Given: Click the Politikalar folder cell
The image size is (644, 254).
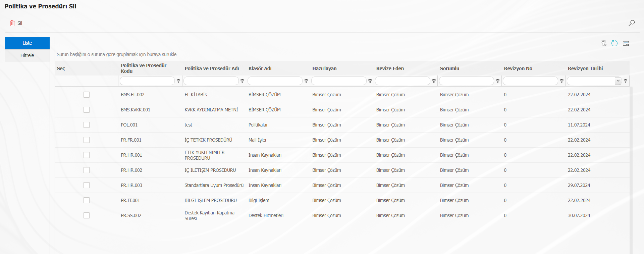Looking at the screenshot, I should point(258,125).
